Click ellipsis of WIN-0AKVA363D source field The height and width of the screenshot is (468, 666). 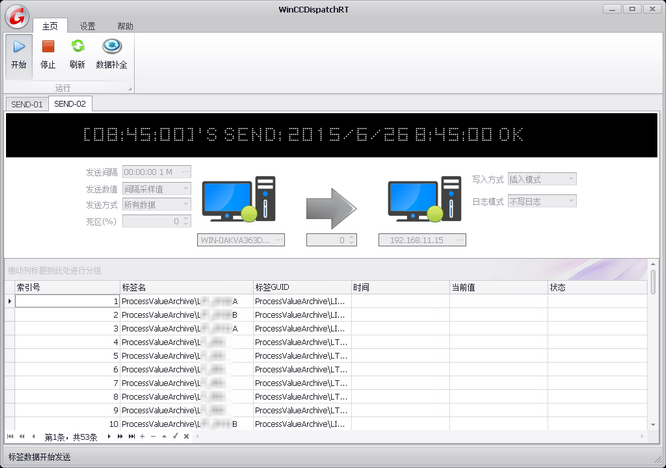pos(279,240)
